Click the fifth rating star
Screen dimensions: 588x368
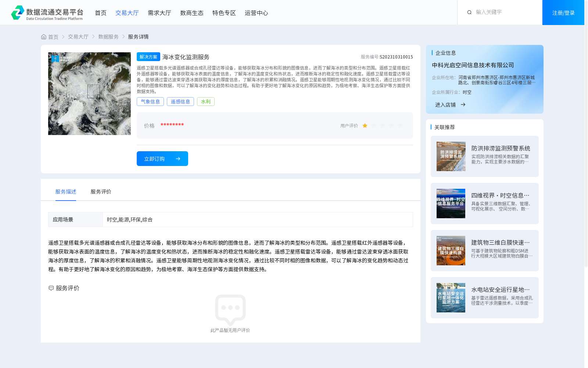pyautogui.click(x=400, y=126)
